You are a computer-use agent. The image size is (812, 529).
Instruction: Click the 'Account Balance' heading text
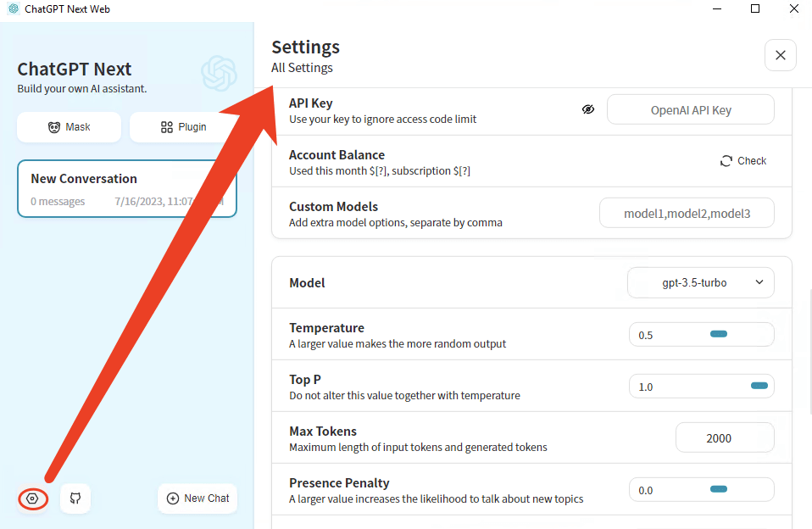pos(336,155)
